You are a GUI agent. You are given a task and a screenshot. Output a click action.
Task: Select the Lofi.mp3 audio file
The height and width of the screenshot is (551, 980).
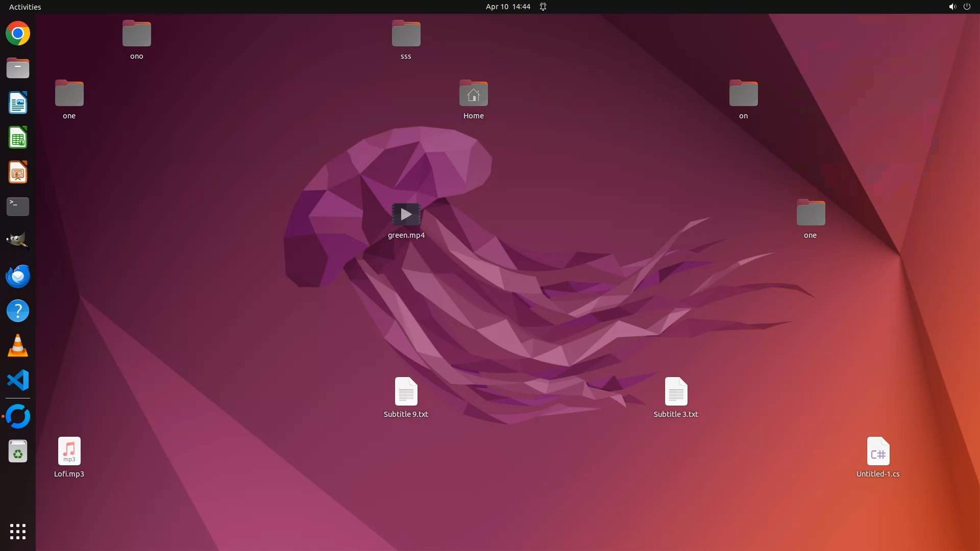(69, 452)
